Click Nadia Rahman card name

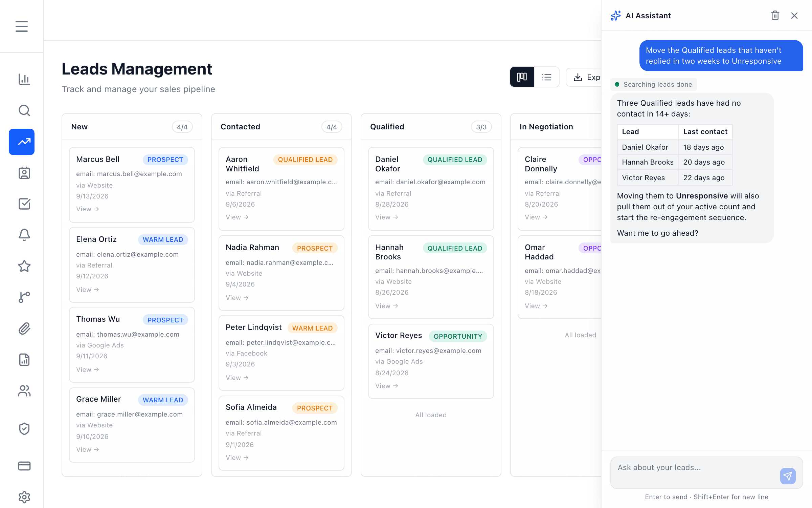252,247
